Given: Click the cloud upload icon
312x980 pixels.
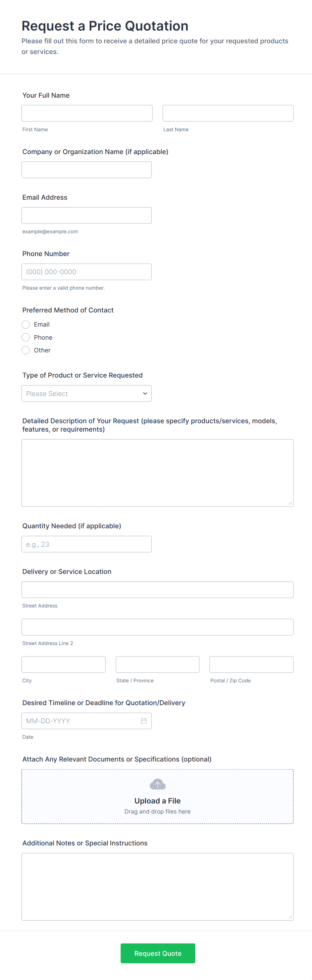Looking at the screenshot, I should pos(158,784).
